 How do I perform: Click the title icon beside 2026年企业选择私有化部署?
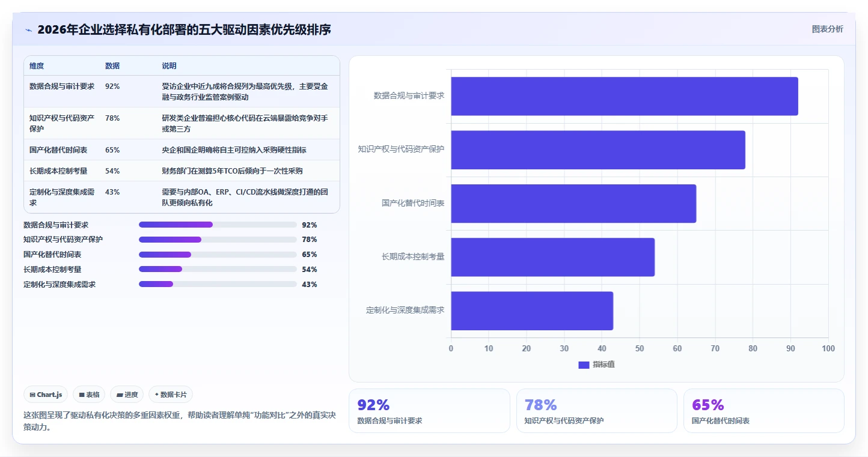28,30
